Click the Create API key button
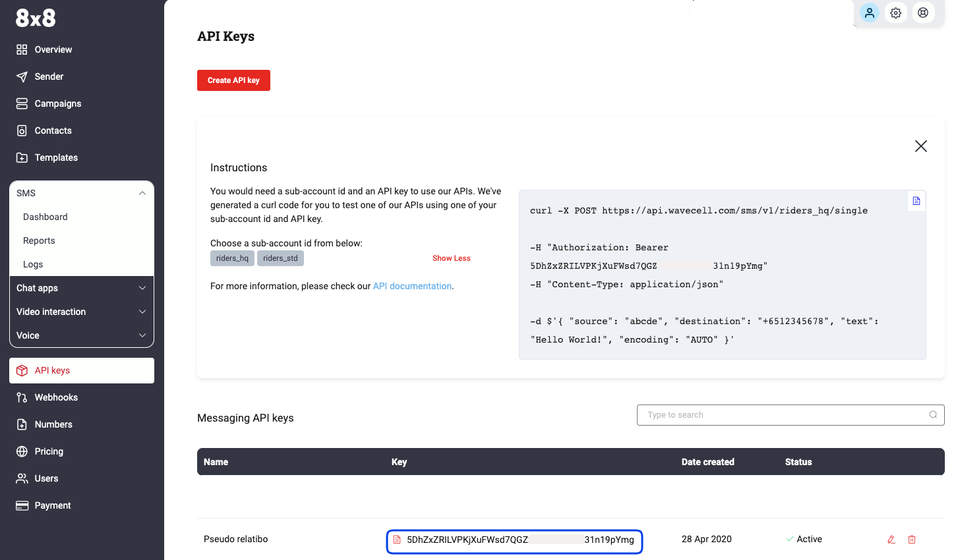Screen dimensions: 958x560 233,80
